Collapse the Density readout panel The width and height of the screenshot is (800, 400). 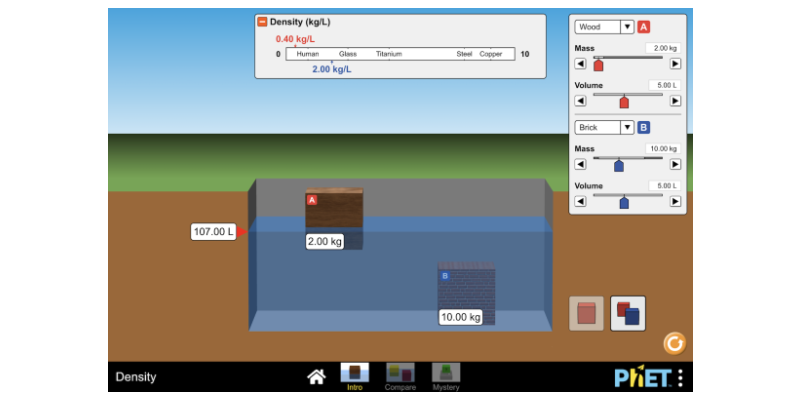pos(262,21)
